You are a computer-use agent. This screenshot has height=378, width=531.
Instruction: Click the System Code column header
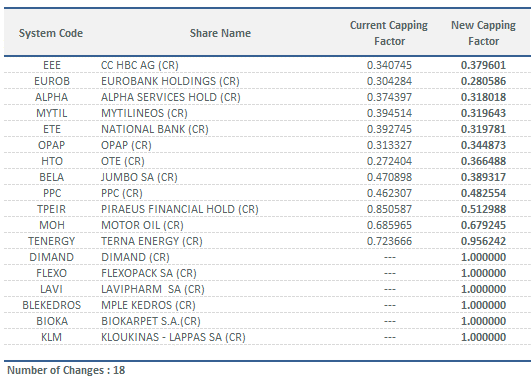(51, 33)
